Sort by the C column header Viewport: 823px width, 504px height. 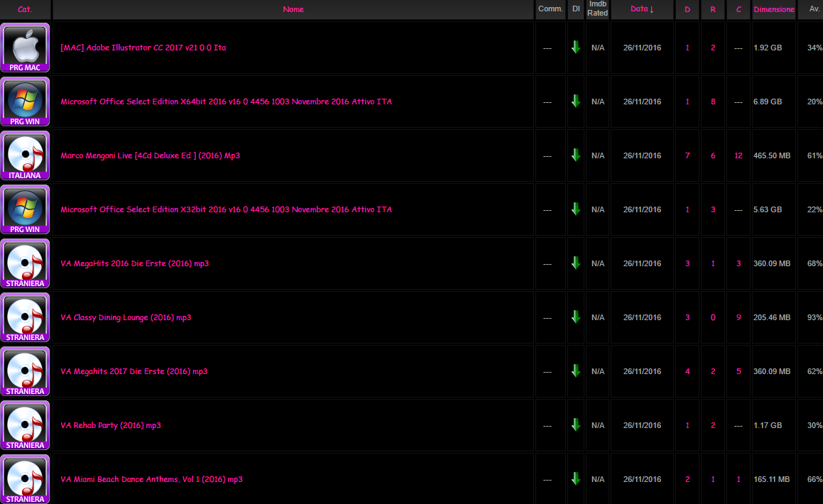coord(738,9)
